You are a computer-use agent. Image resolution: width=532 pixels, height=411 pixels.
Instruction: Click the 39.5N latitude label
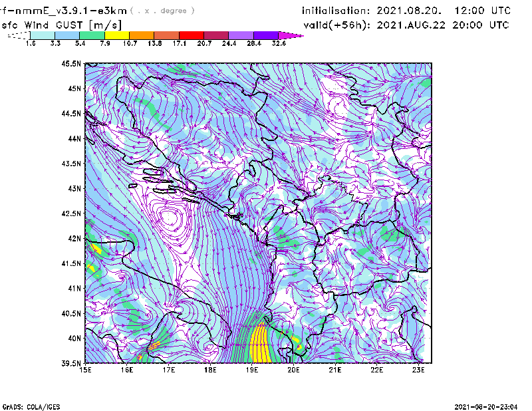tap(71, 364)
